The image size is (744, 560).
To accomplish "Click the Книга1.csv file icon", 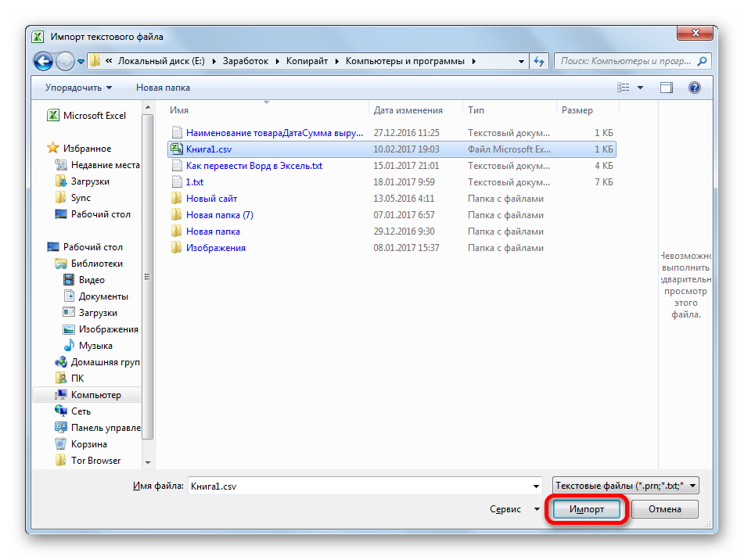I will coord(176,149).
